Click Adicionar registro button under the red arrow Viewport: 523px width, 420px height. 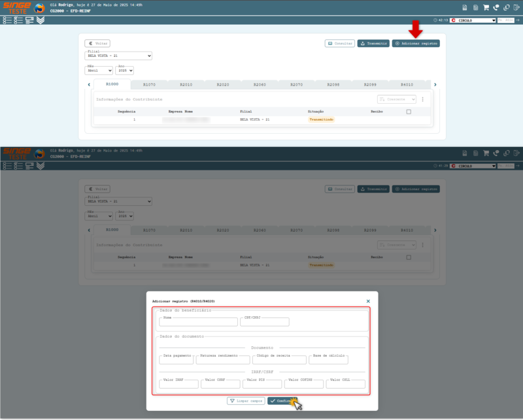tap(416, 44)
